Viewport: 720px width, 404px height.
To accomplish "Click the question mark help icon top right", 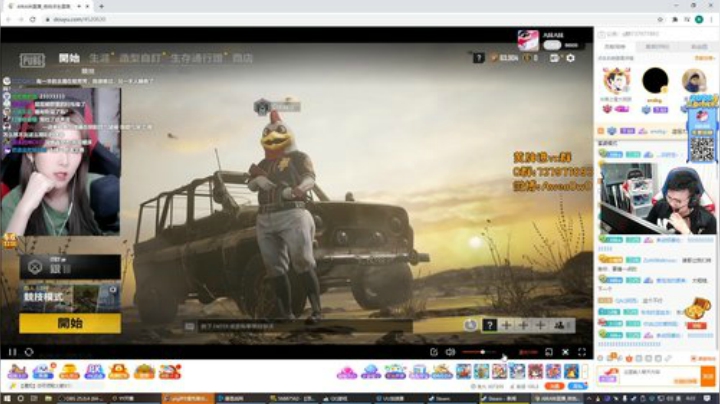I will tap(478, 58).
